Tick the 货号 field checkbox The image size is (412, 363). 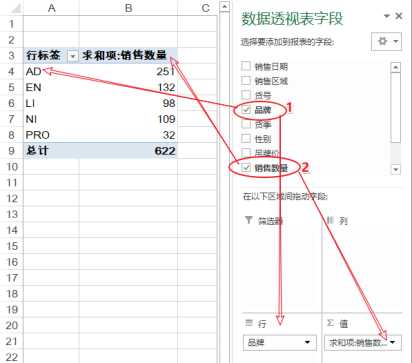[x=246, y=95]
